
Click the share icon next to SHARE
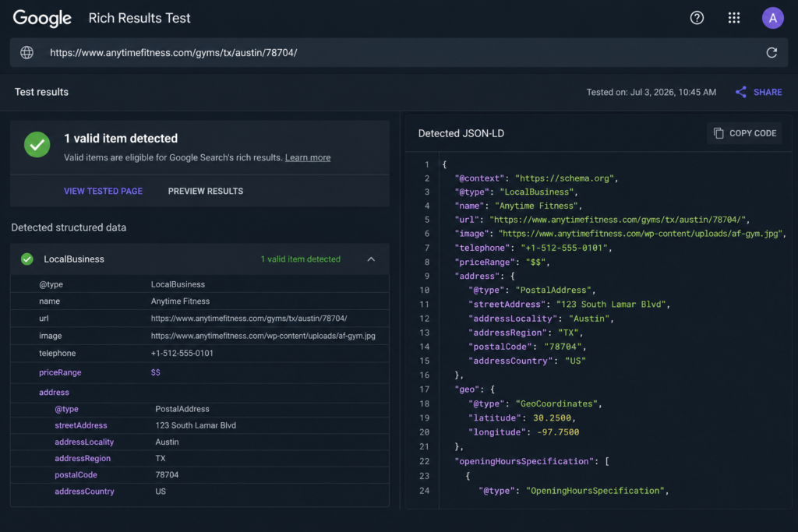[x=741, y=92]
